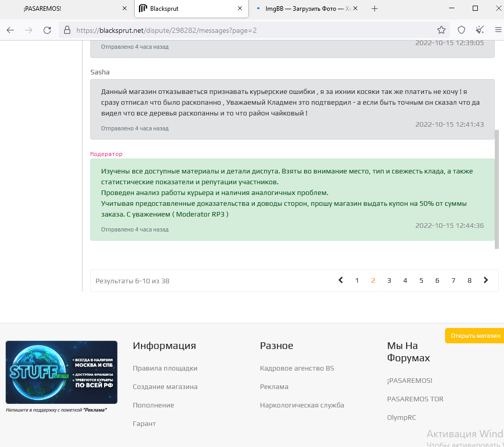Maximize the browser window
Viewport: 504px width, 447px height.
[475, 8]
